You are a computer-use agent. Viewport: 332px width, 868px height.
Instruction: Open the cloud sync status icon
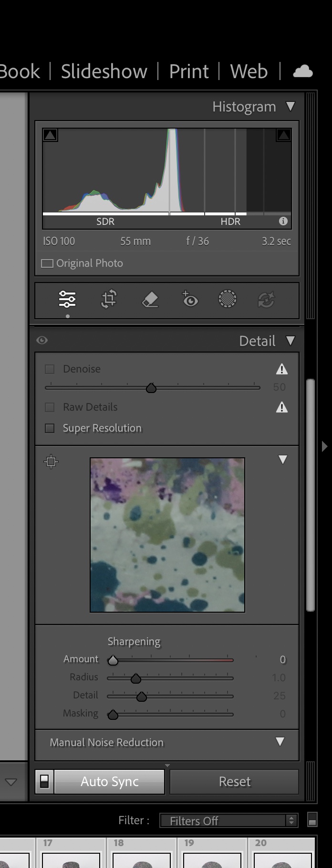(x=303, y=71)
